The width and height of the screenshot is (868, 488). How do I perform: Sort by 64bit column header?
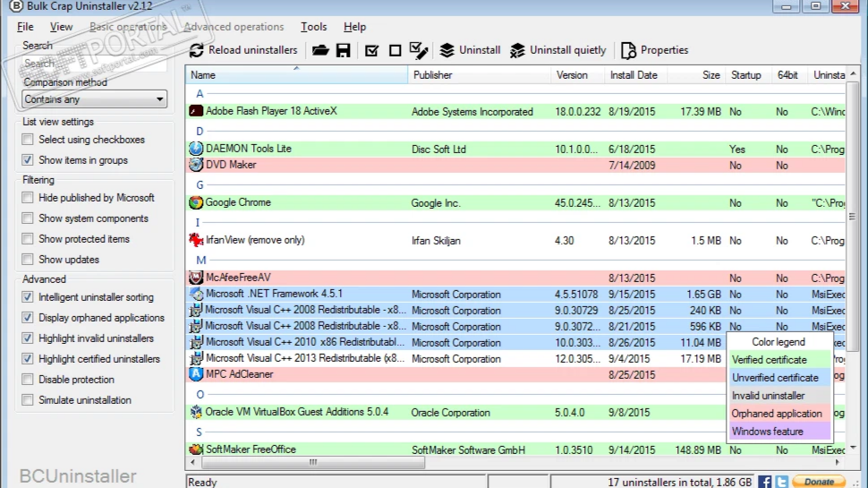[x=789, y=75]
